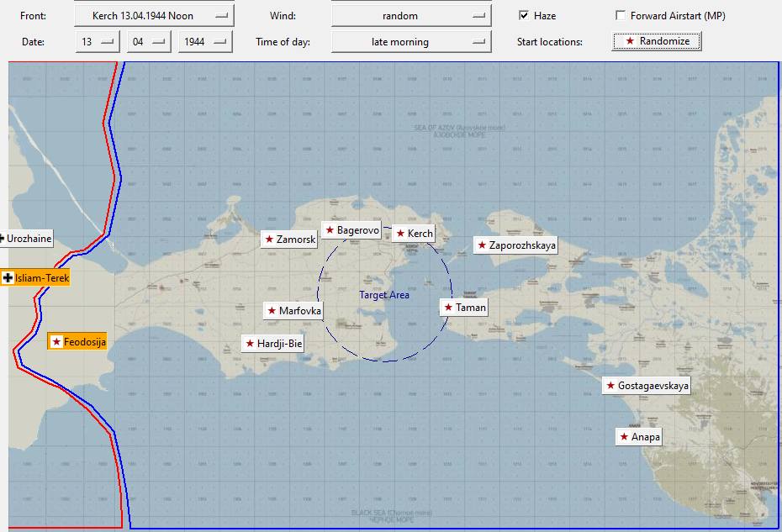Pick the Gostagaevskaya airfield marker
This screenshot has height=532, width=782.
point(647,386)
